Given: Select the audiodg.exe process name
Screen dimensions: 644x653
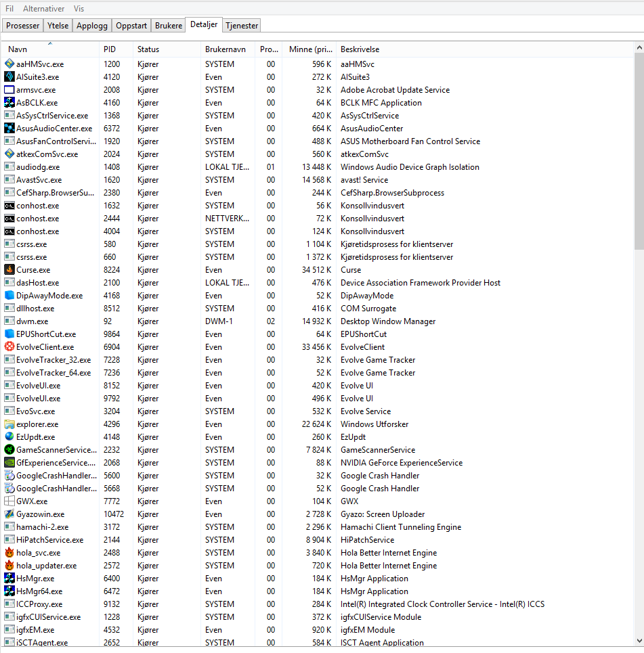Looking at the screenshot, I should 38,167.
